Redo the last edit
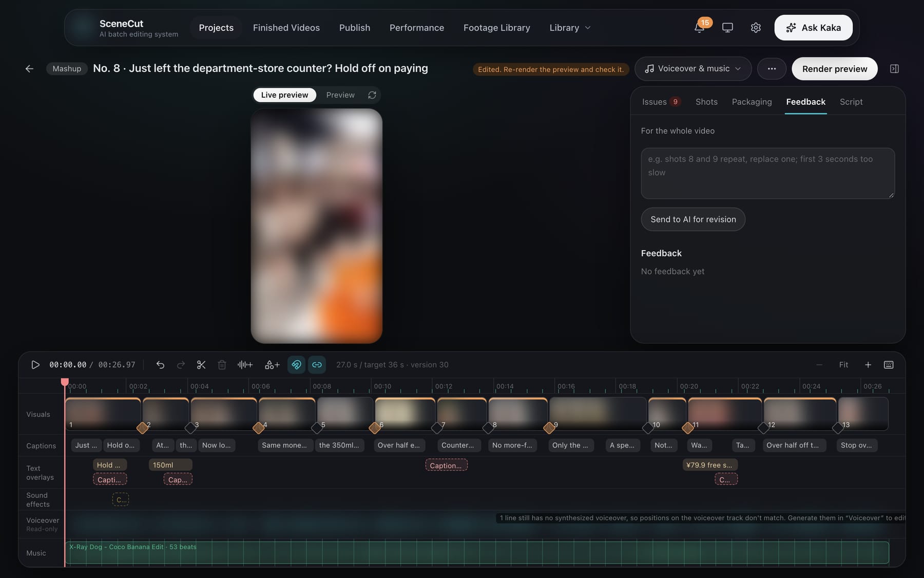Viewport: 924px width, 578px height. pyautogui.click(x=181, y=365)
